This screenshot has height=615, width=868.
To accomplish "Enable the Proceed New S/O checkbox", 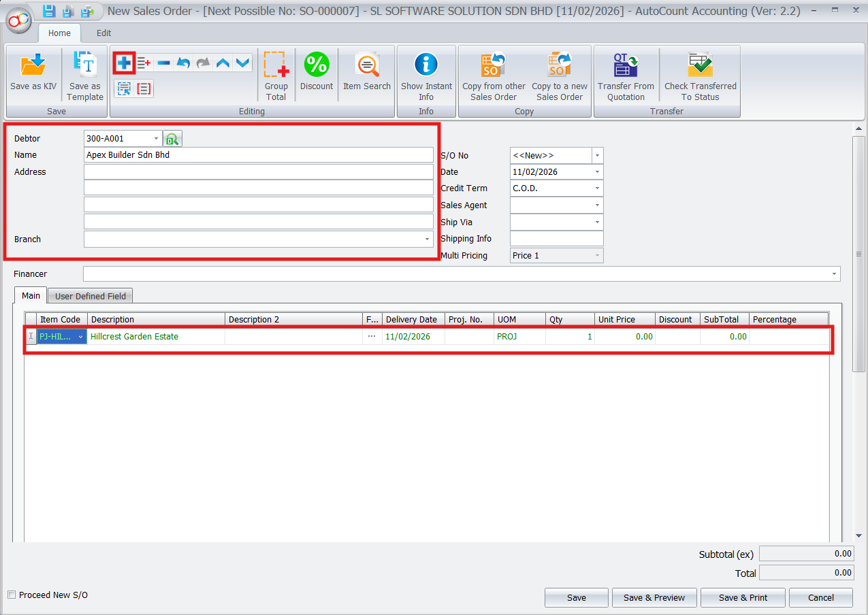I will [11, 595].
